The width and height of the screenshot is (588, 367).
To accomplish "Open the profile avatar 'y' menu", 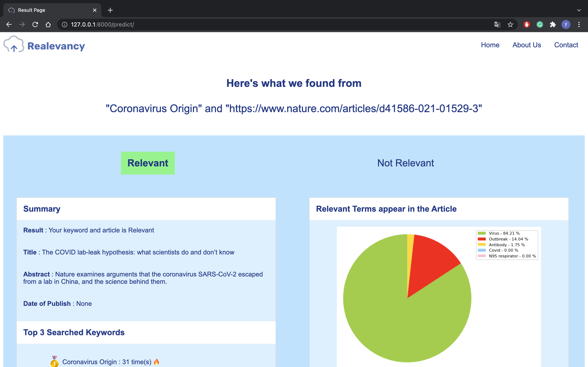I will 566,24.
